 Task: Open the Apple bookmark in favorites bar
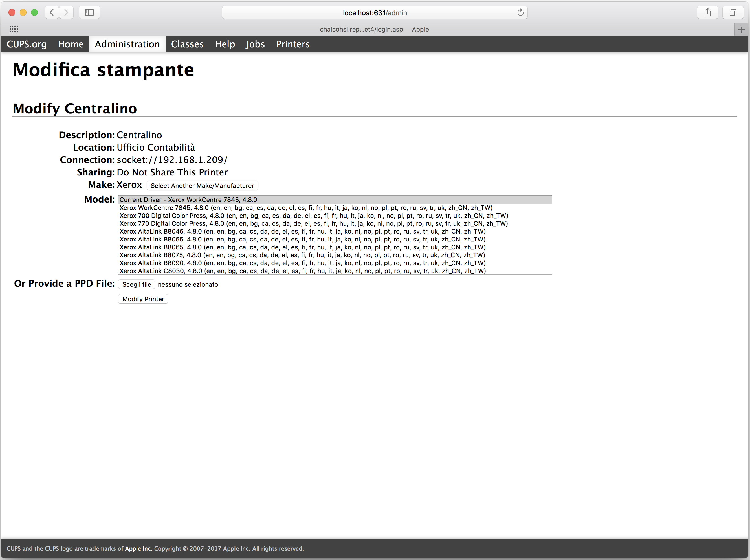pyautogui.click(x=420, y=29)
